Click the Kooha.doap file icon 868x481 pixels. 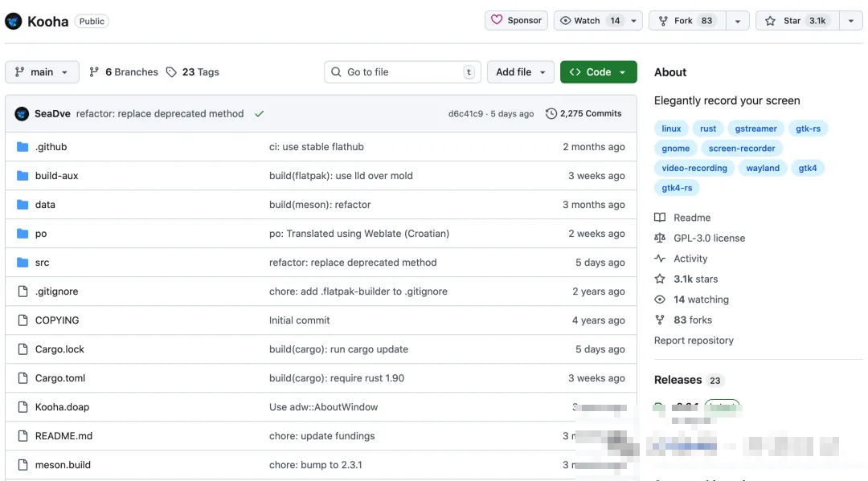click(23, 407)
